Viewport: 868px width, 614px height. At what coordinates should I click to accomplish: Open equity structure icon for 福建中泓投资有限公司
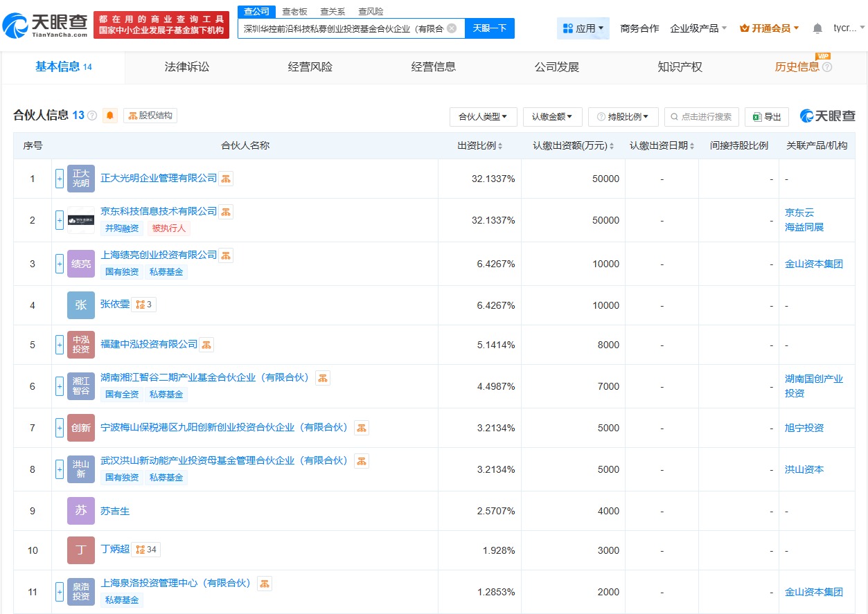click(206, 345)
